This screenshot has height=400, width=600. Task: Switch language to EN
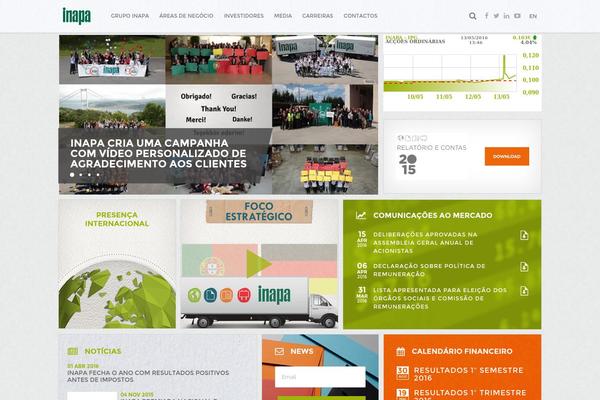click(x=533, y=16)
